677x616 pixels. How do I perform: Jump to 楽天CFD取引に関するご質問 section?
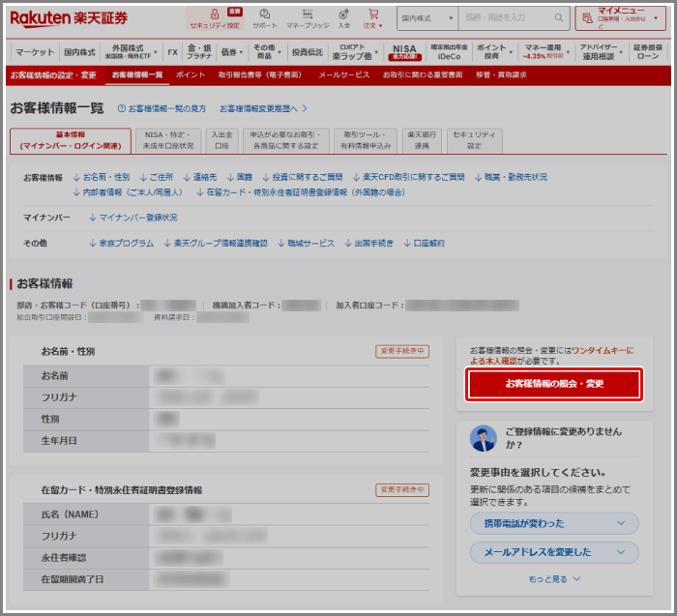pos(409,177)
